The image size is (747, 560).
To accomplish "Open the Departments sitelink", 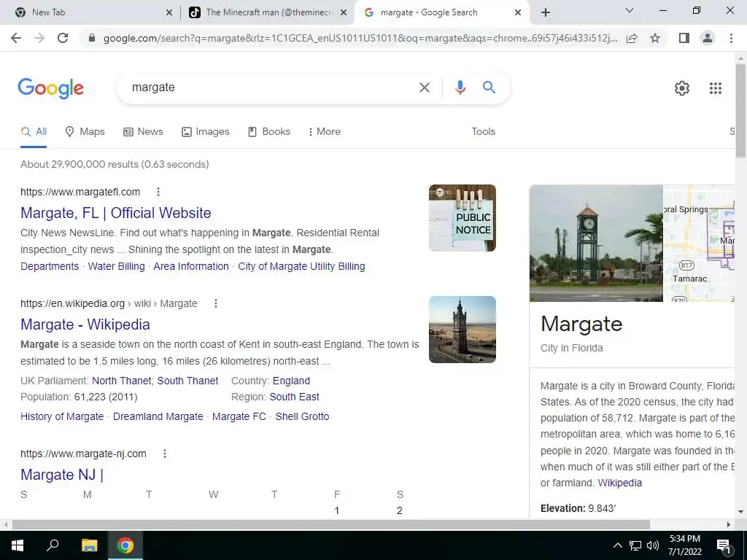I will coord(50,267).
